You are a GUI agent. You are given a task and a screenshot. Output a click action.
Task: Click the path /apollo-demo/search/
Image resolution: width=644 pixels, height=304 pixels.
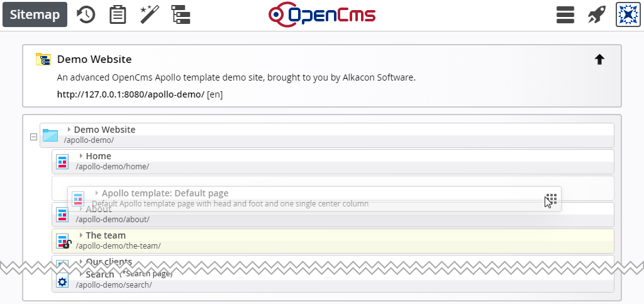click(x=114, y=284)
